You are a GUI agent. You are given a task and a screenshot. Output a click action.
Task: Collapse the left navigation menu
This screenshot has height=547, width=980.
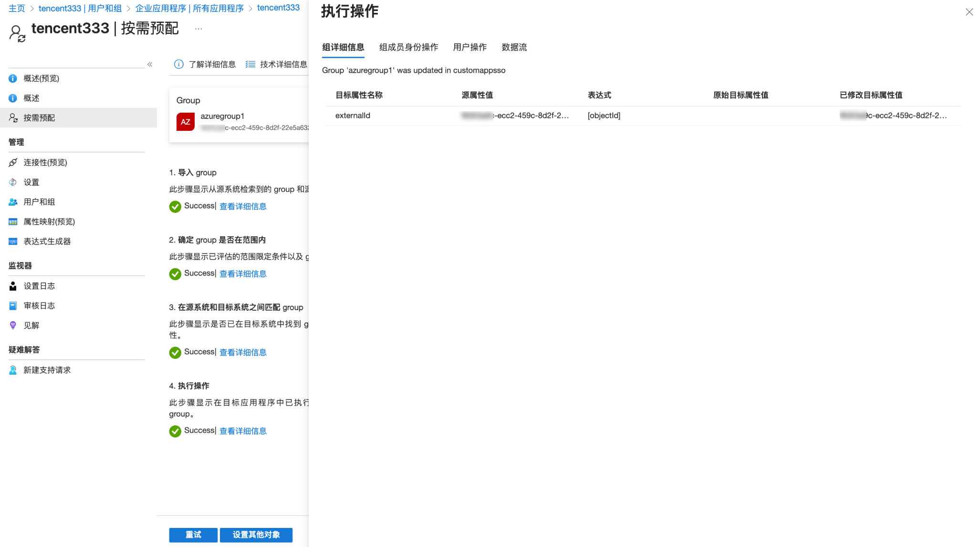click(x=150, y=64)
